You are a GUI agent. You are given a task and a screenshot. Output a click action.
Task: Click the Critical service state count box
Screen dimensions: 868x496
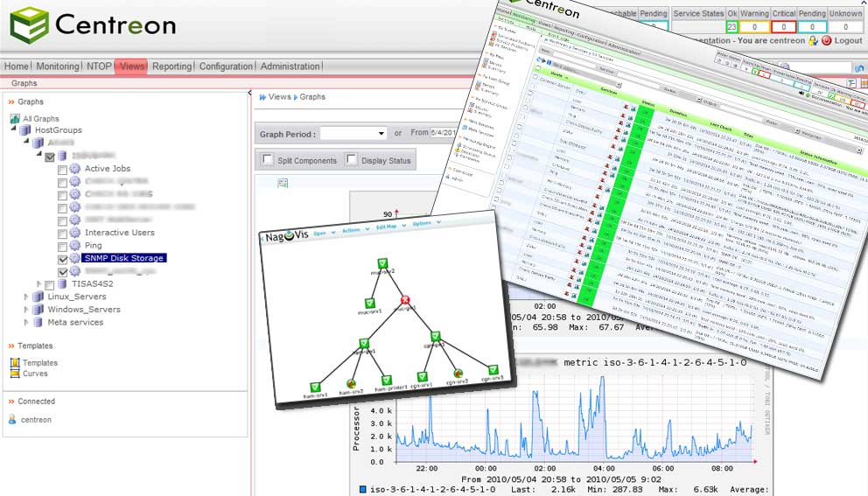tap(783, 26)
